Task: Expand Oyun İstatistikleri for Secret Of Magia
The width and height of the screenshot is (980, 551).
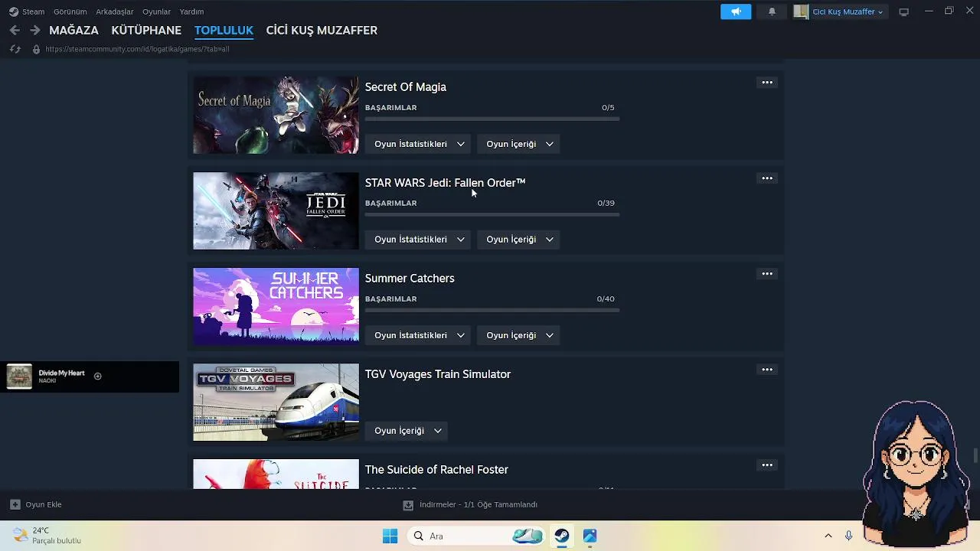Action: [419, 144]
